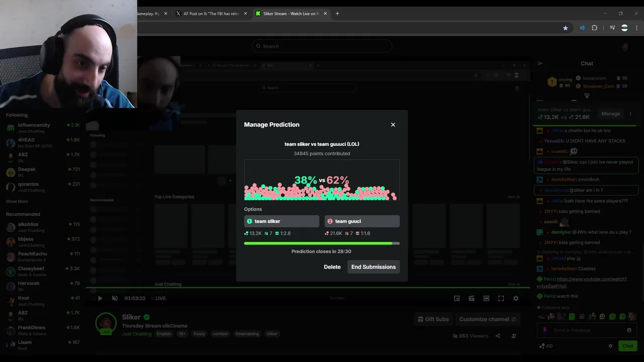The width and height of the screenshot is (644, 362).
Task: Click the prediction closing progress bar
Action: click(322, 243)
